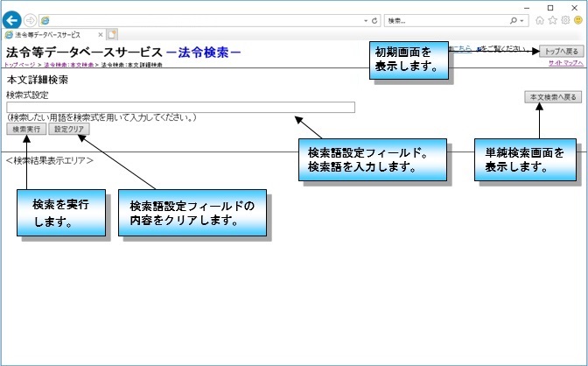Open browser settings gear icon
Screen dimensions: 588x366
(565, 19)
